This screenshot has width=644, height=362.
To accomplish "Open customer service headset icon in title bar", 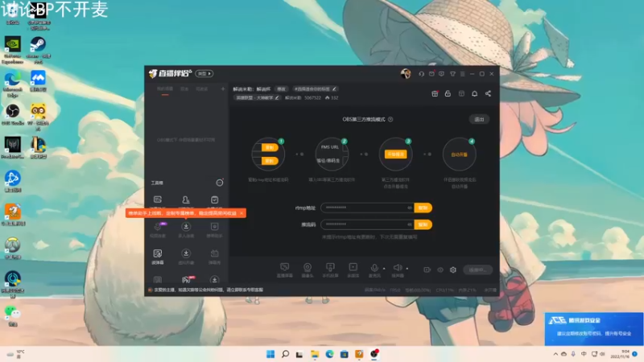I will coord(421,74).
